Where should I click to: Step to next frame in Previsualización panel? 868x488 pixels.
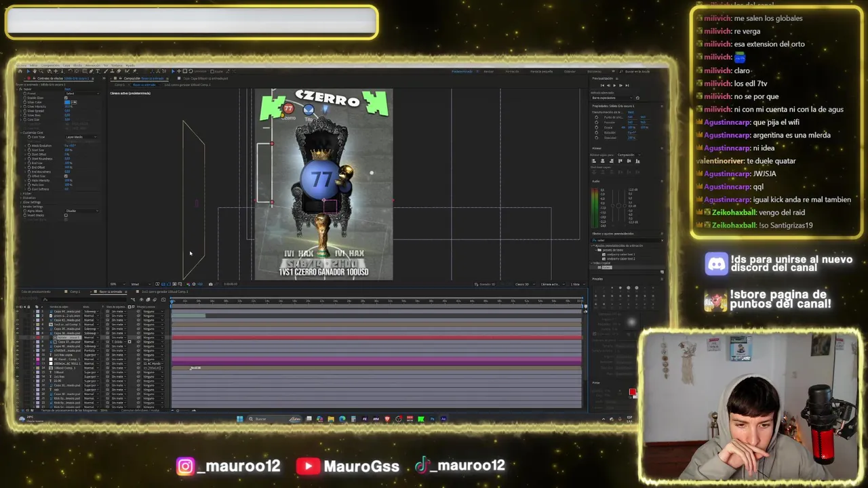point(620,85)
